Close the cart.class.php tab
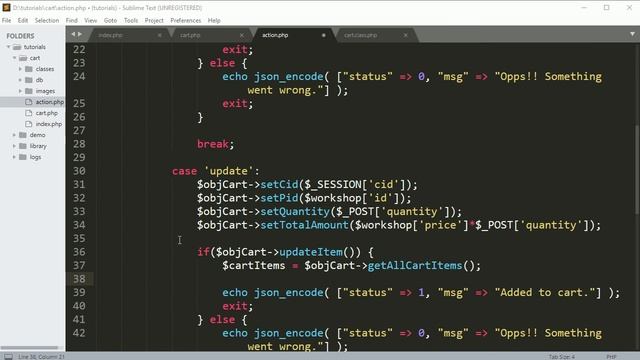 406,35
